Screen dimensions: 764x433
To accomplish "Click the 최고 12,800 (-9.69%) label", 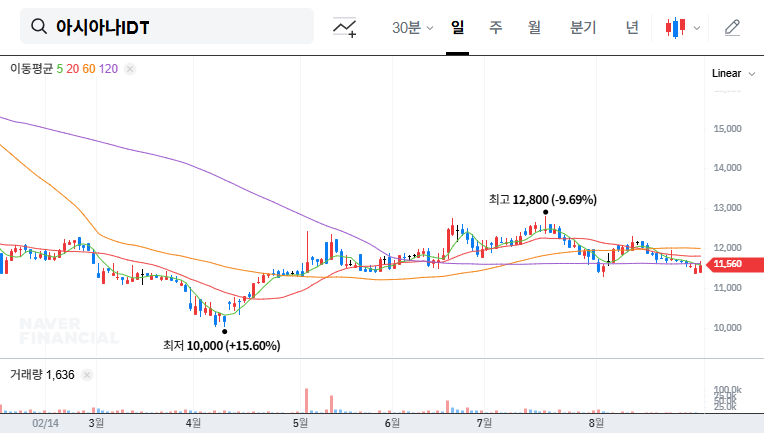I will (543, 200).
